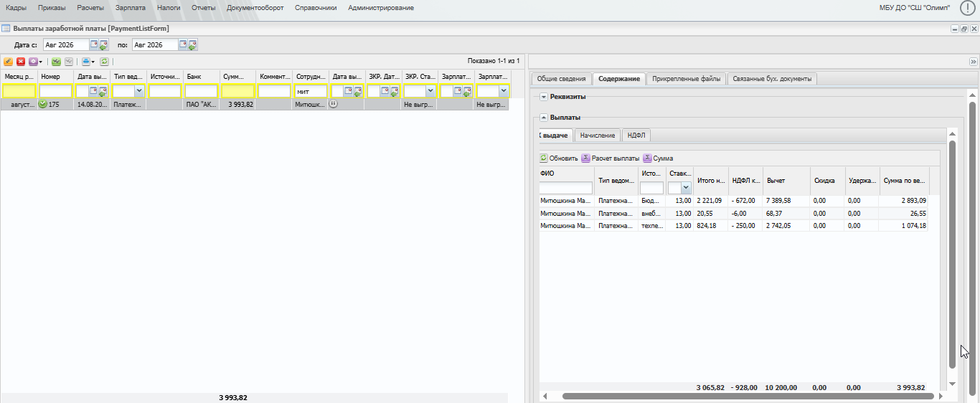This screenshot has height=403, width=980.
Task: Click green arrow icon beside 'по' date field
Action: pyautogui.click(x=192, y=45)
